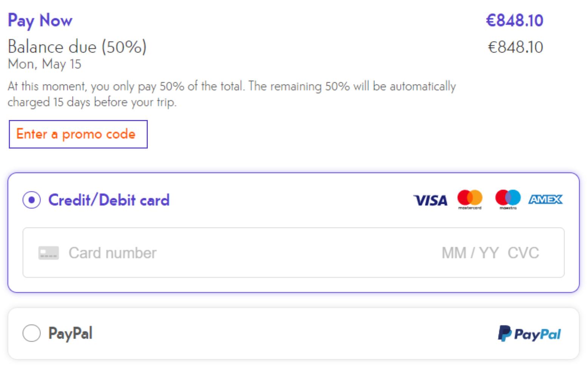588x391 pixels.
Task: Click the 50% payment explanation text
Action: click(x=232, y=94)
